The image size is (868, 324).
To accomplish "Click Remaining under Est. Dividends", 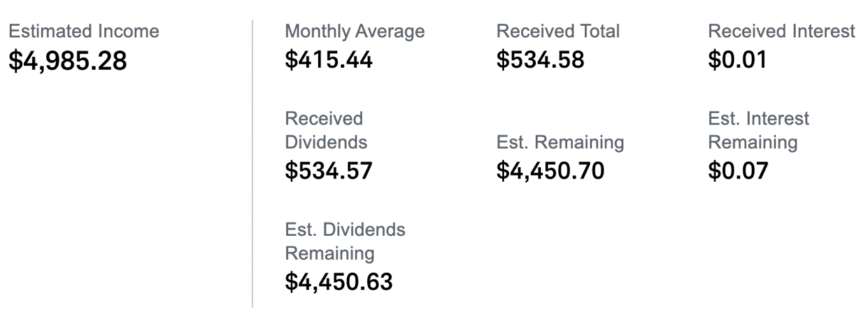I will coord(329,253).
